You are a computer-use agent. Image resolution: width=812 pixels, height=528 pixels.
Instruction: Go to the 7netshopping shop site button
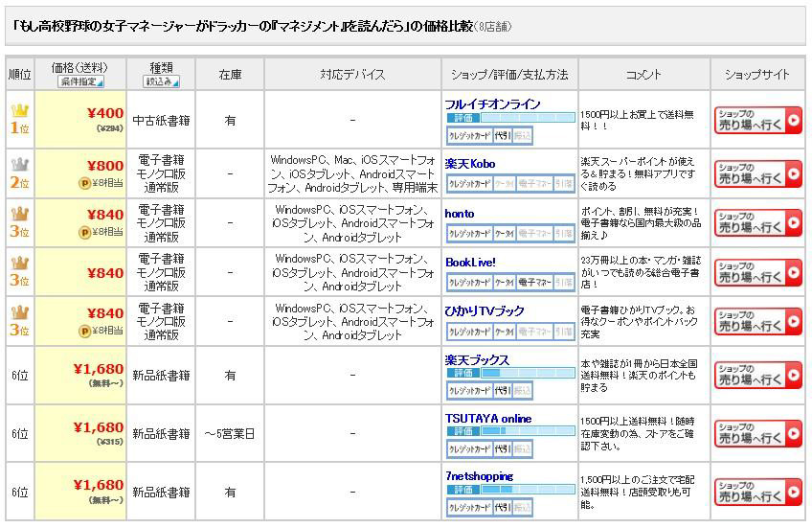758,493
